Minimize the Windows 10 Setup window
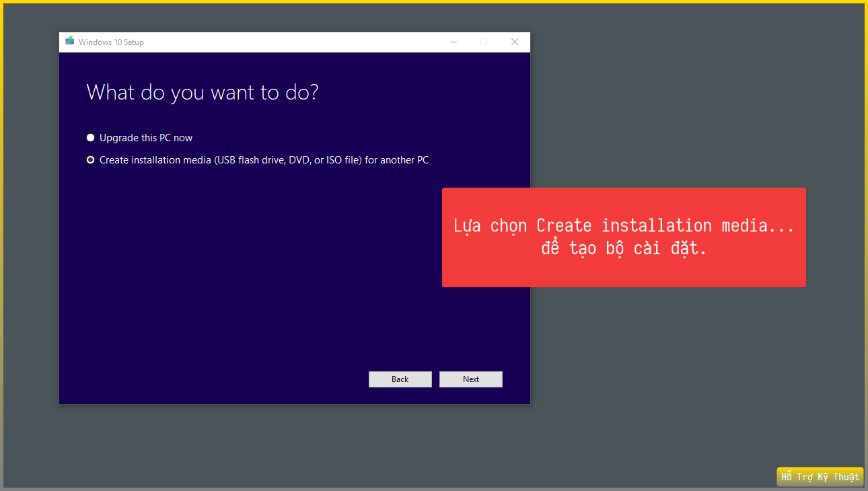Image resolution: width=868 pixels, height=491 pixels. click(x=454, y=42)
